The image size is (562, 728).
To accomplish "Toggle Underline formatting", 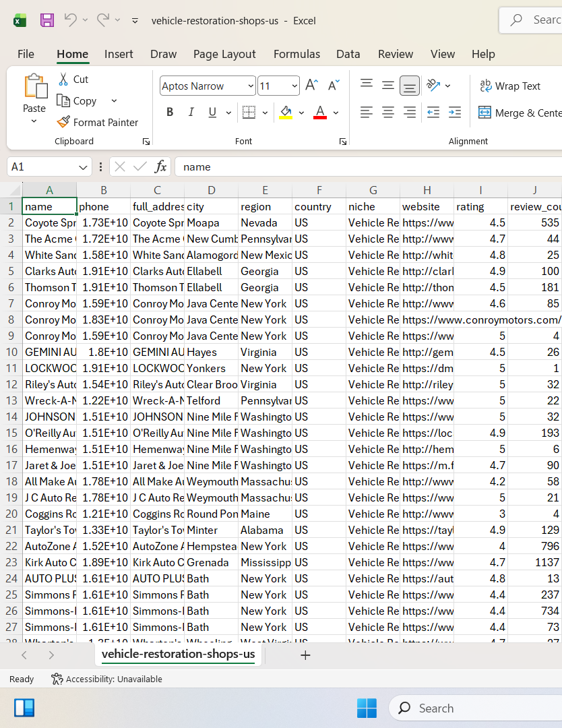I will click(212, 113).
